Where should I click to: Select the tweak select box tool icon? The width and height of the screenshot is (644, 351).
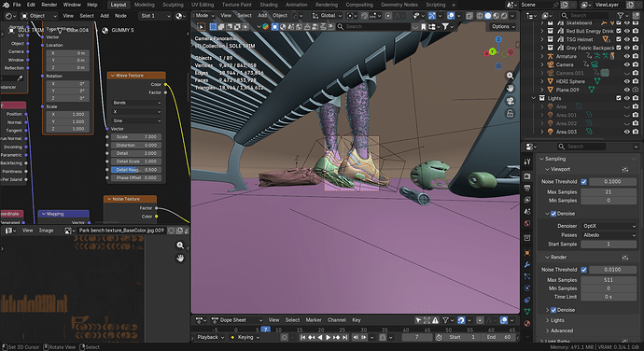[x=202, y=27]
